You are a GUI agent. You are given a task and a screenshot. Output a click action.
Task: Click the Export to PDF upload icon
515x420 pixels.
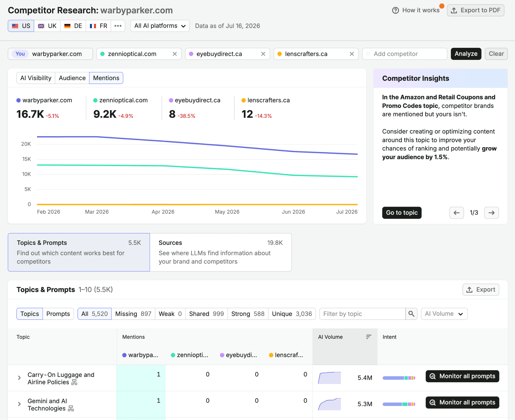[x=454, y=10]
